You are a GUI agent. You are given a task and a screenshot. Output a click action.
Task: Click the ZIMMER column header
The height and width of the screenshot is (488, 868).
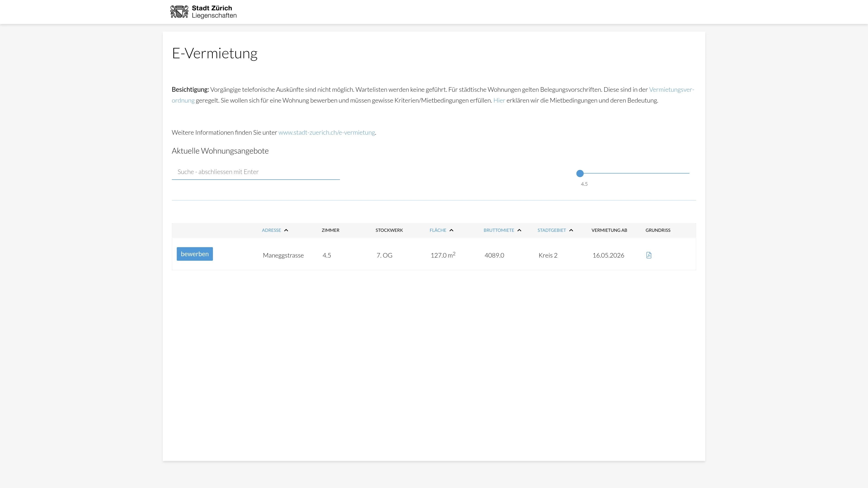(330, 230)
